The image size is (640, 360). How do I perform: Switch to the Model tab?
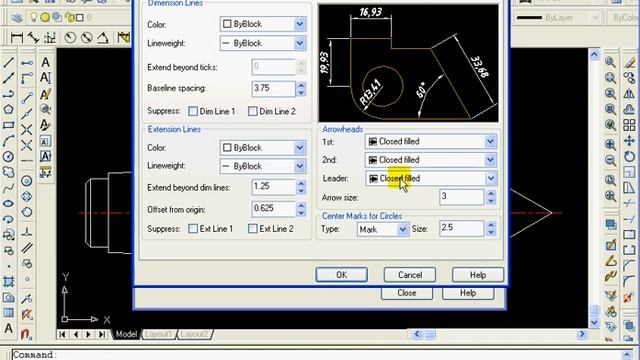coord(126,334)
